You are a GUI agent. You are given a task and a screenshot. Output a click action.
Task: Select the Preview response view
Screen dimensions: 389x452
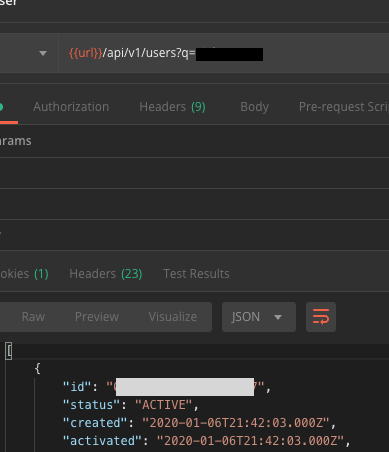pyautogui.click(x=97, y=317)
